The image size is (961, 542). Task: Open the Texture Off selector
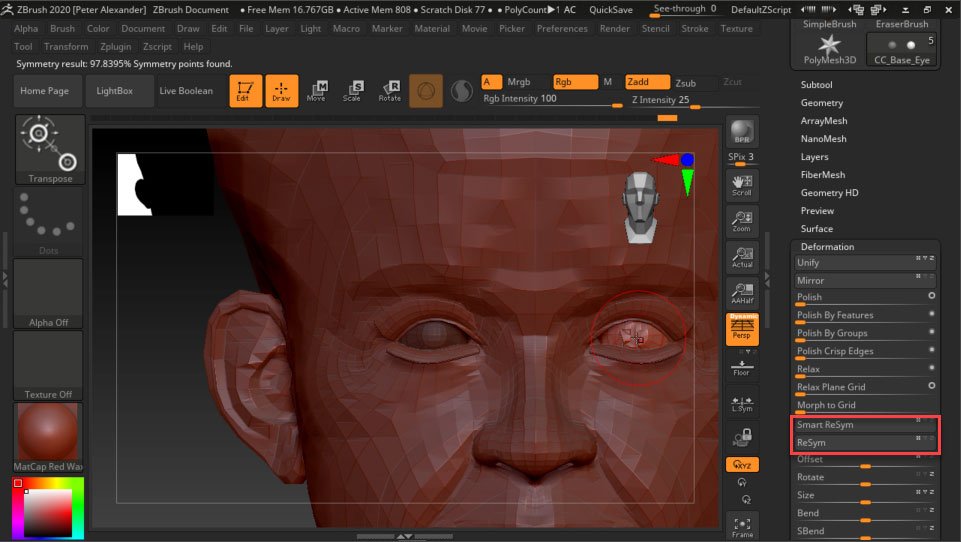(x=48, y=366)
